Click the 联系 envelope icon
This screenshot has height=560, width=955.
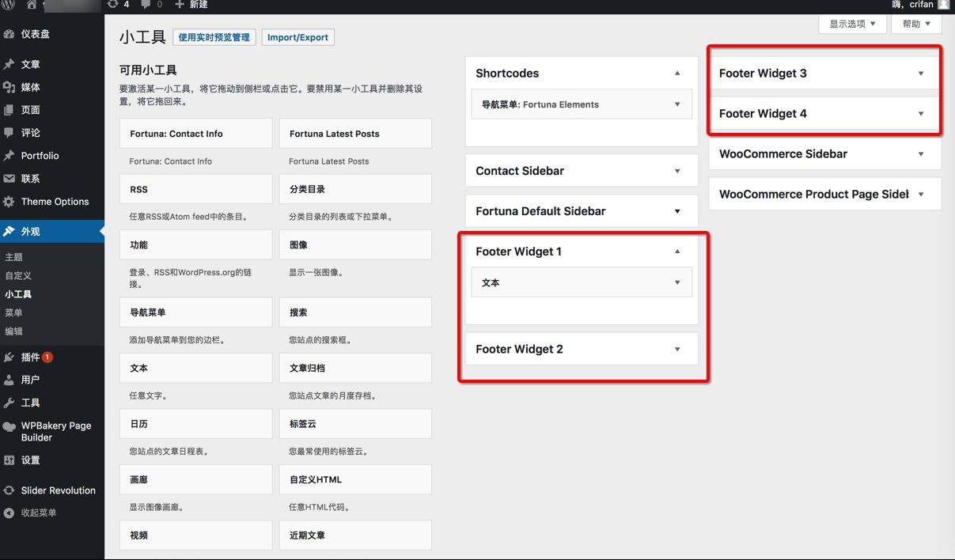tap(9, 179)
